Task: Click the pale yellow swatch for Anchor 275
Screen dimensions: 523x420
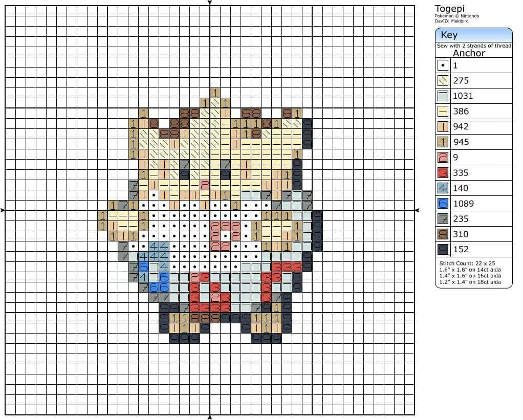Action: pos(443,80)
